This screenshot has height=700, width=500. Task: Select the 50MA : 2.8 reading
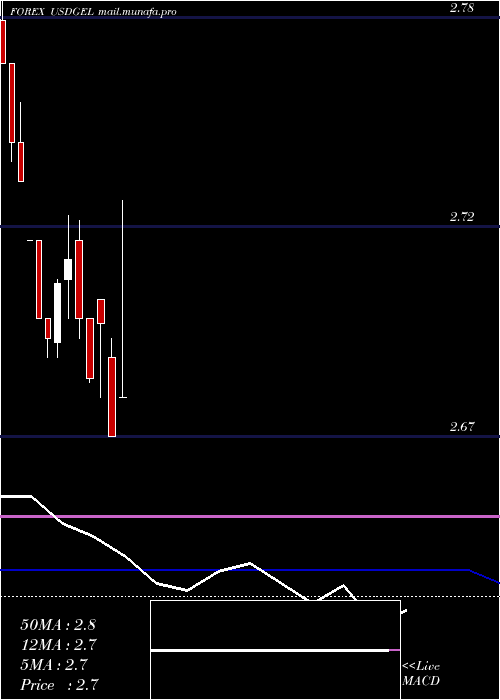[58, 625]
